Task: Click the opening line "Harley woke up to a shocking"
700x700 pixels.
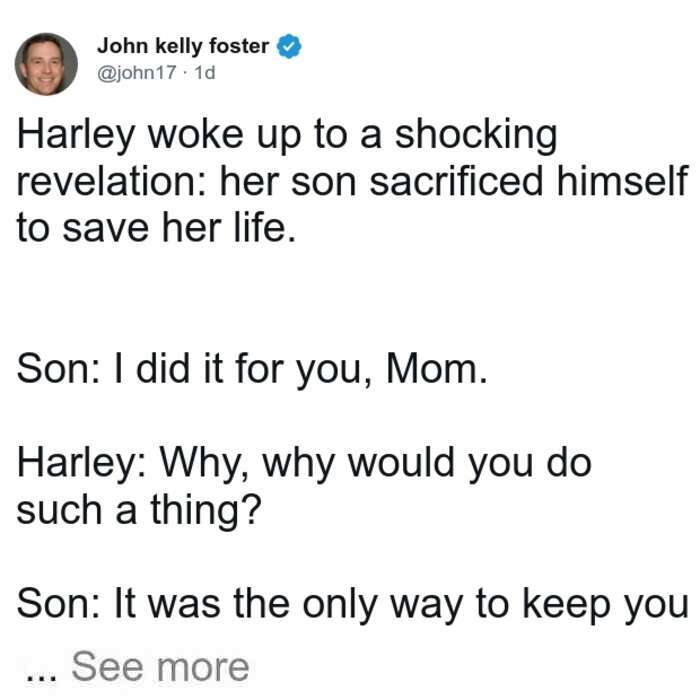Action: (x=287, y=135)
